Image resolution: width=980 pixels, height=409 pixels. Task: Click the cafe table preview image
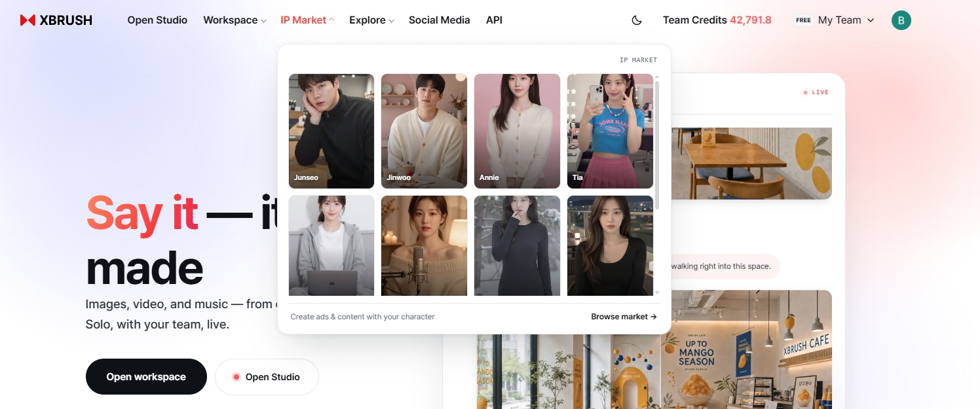point(751,164)
